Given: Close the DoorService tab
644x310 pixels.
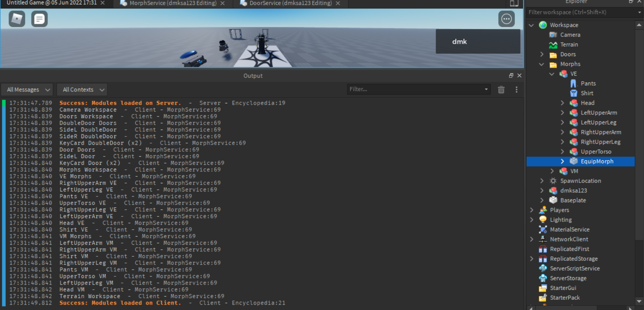Looking at the screenshot, I should click(338, 3).
